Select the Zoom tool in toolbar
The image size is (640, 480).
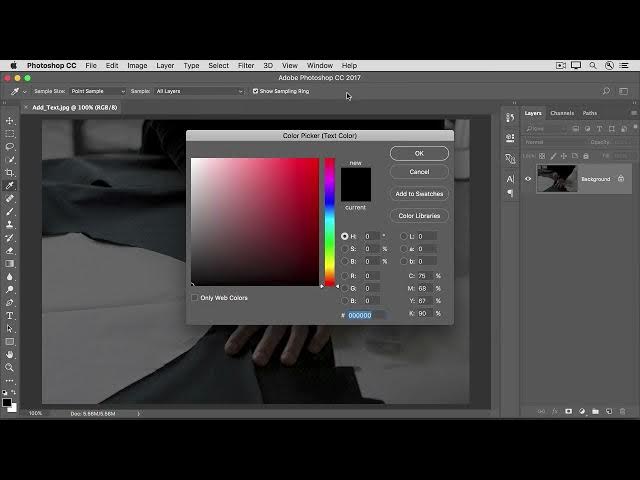(10, 367)
